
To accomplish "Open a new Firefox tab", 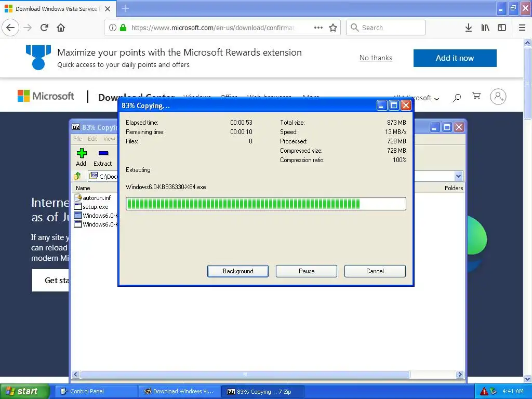I will pyautogui.click(x=125, y=8).
